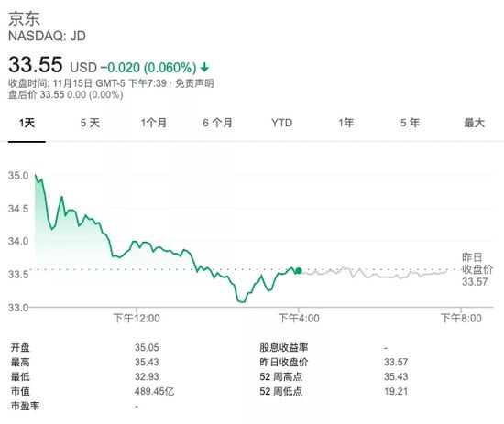
Task: Click the 下午4:00 axis label
Action: 299,319
